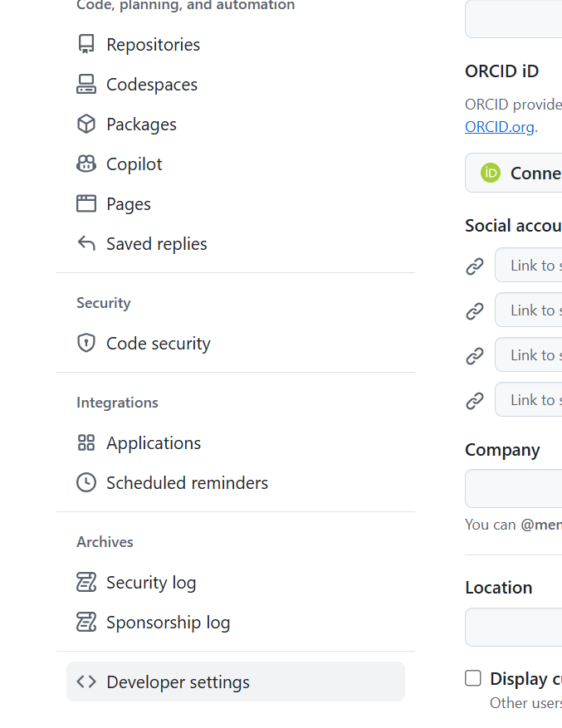Focus the Location input field
562x728 pixels.
[x=515, y=627]
